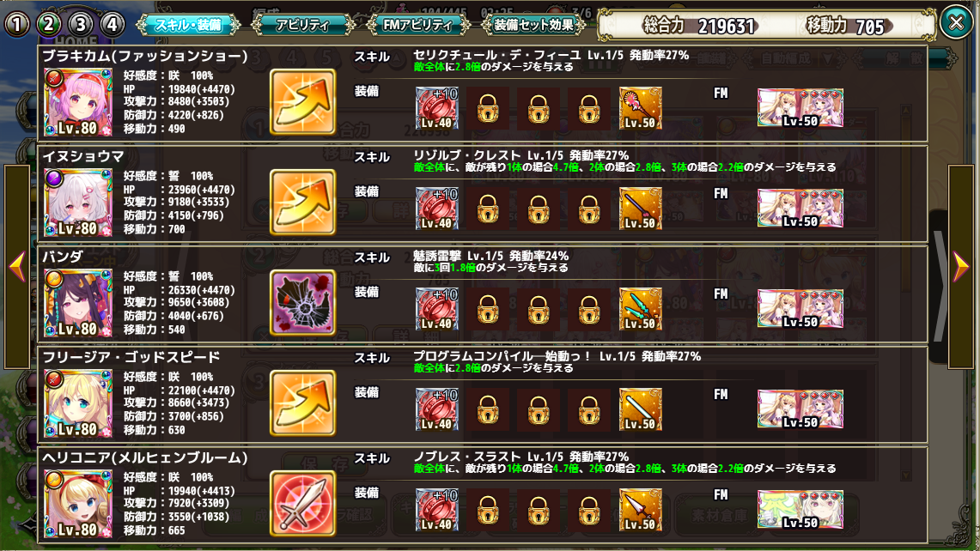Click パンダ shattered skill icon
The height and width of the screenshot is (551, 980).
pos(302,303)
